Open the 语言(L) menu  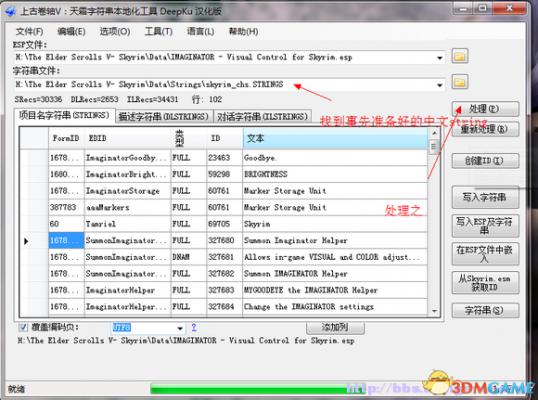[x=200, y=32]
